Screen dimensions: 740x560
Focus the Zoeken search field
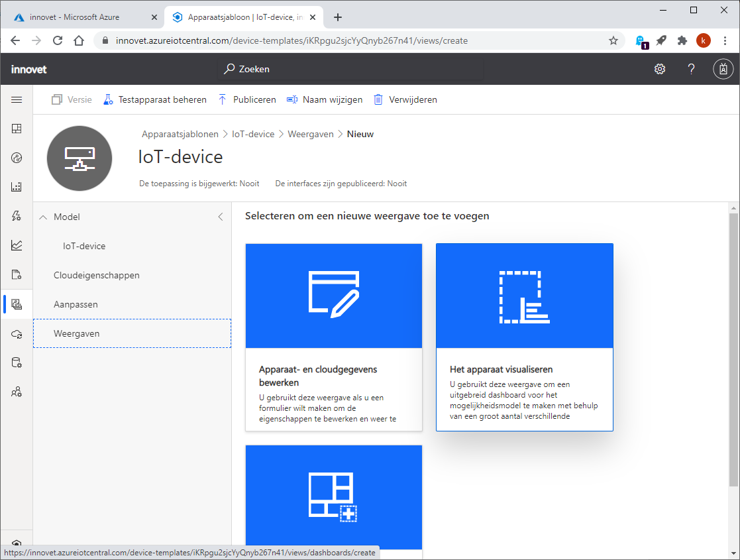tap(352, 69)
